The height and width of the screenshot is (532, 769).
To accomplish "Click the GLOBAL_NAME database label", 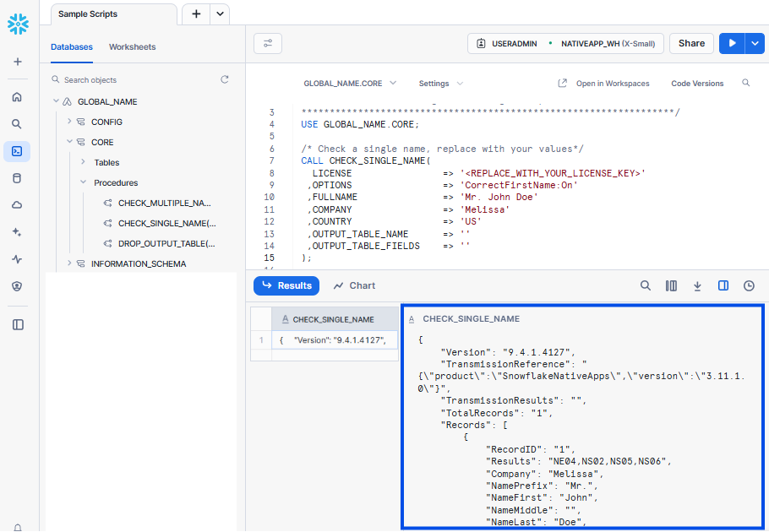I will pos(107,102).
